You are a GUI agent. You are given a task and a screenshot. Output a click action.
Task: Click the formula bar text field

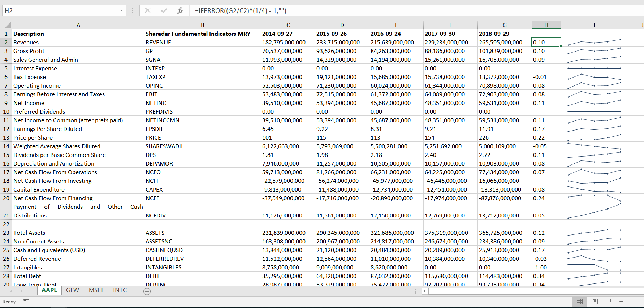pyautogui.click(x=417, y=10)
